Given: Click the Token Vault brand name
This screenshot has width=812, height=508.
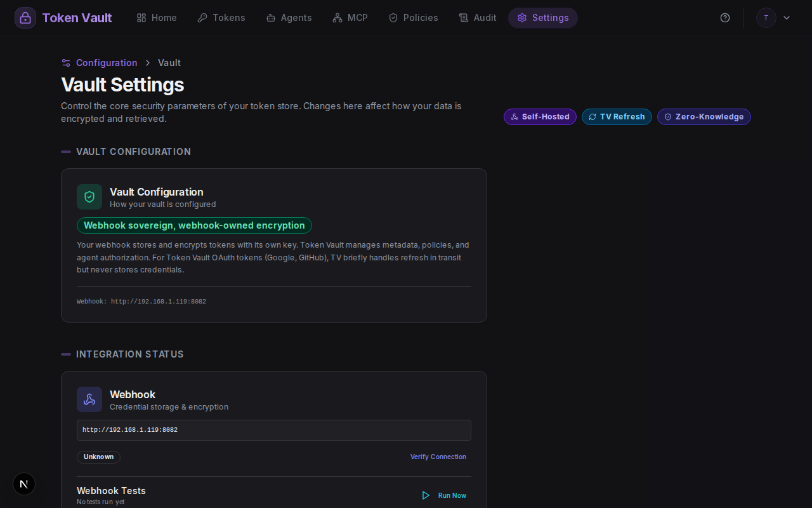Looking at the screenshot, I should click(77, 18).
